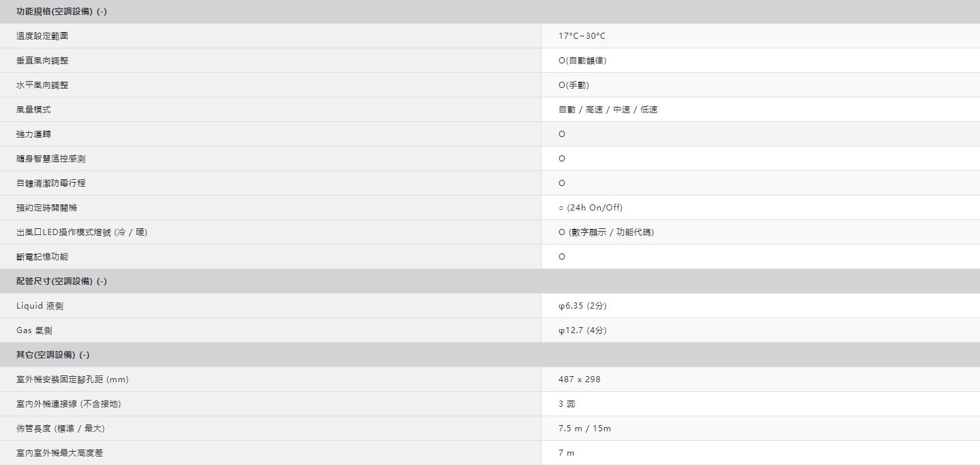The image size is (980, 466).
Task: Select the O(手動) value
Action: pos(573,85)
